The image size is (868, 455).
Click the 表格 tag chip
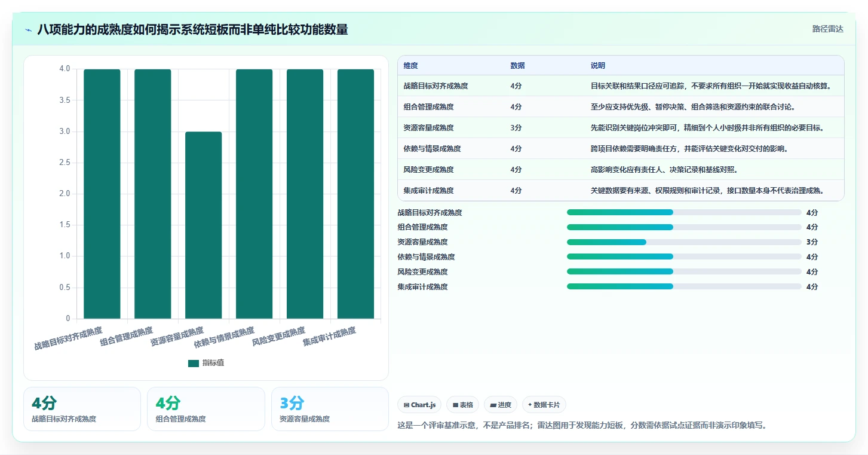pyautogui.click(x=462, y=405)
